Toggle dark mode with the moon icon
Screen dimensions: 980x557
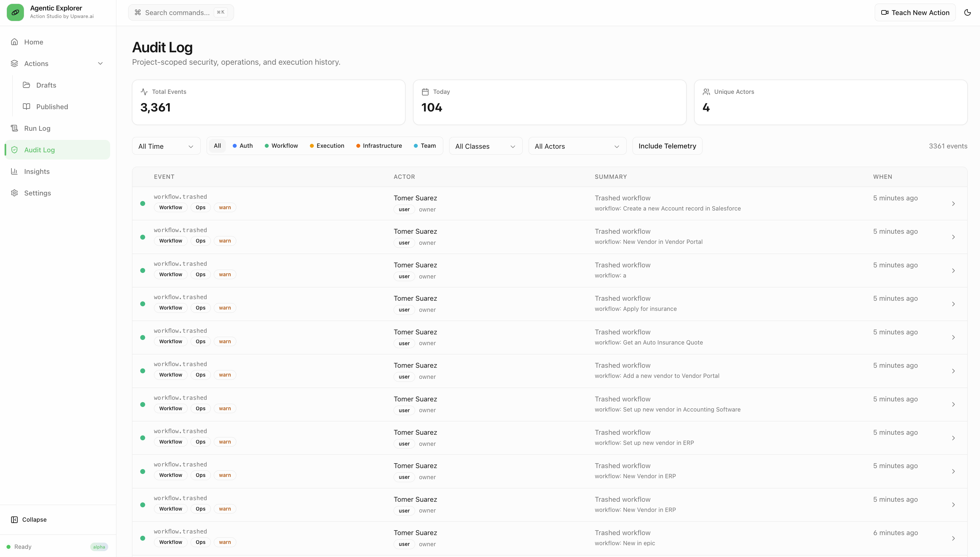pyautogui.click(x=967, y=13)
